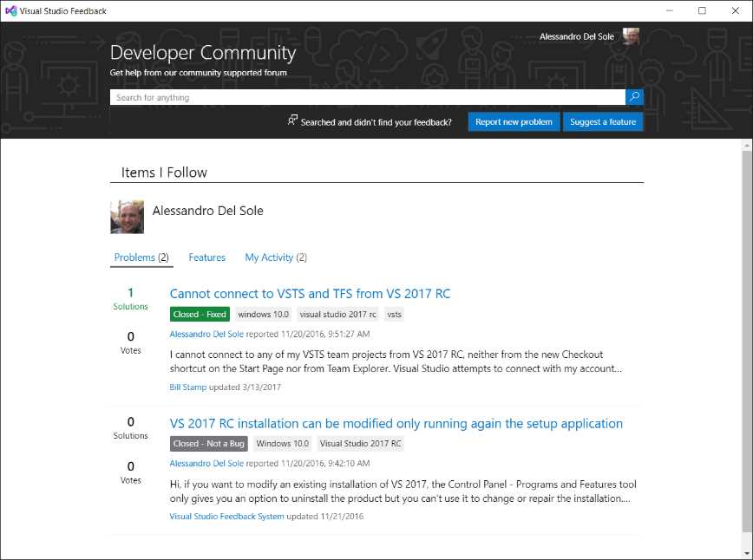753x560 pixels.
Task: Select the Problems tab
Action: (x=141, y=257)
